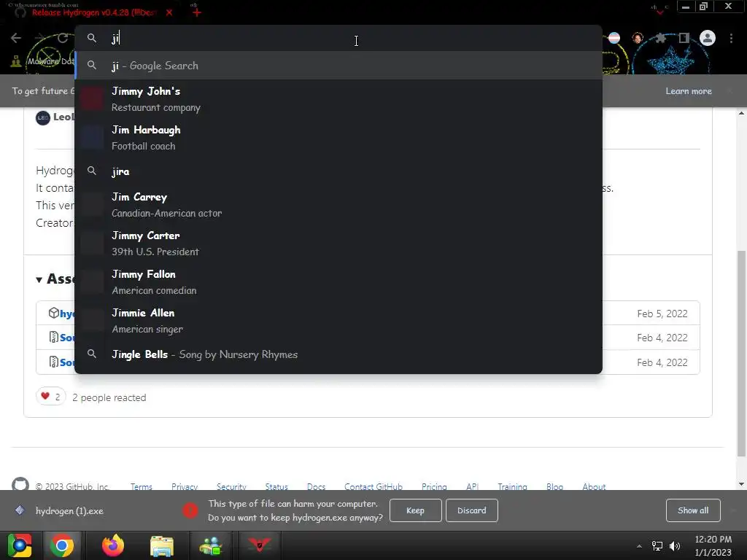Open the Terms footer link
Screen dimensions: 747x560
[142, 486]
